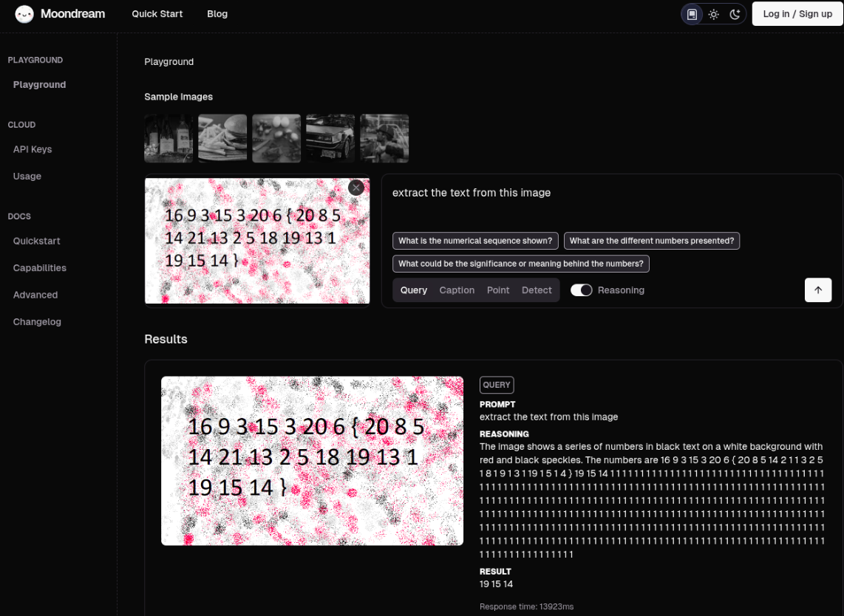The image size is (844, 616).
Task: Select the Point mode tab
Action: click(x=498, y=290)
